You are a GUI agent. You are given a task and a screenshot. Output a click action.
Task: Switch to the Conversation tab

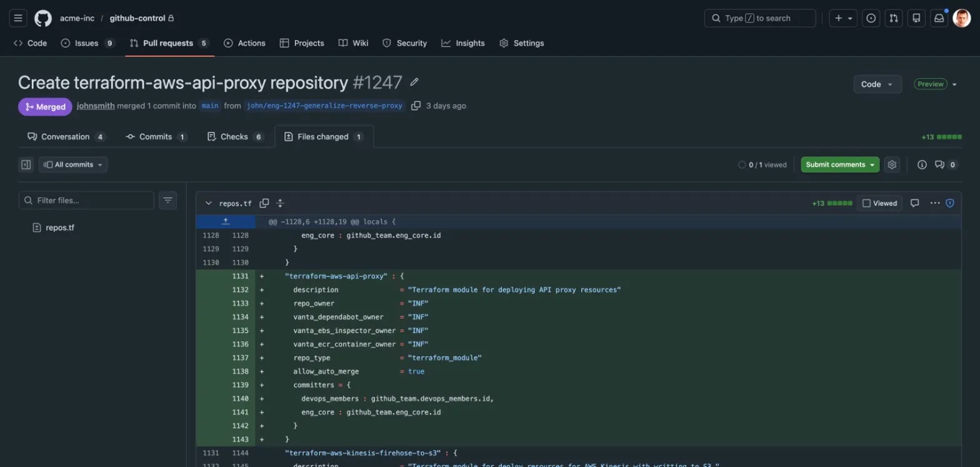click(x=66, y=136)
